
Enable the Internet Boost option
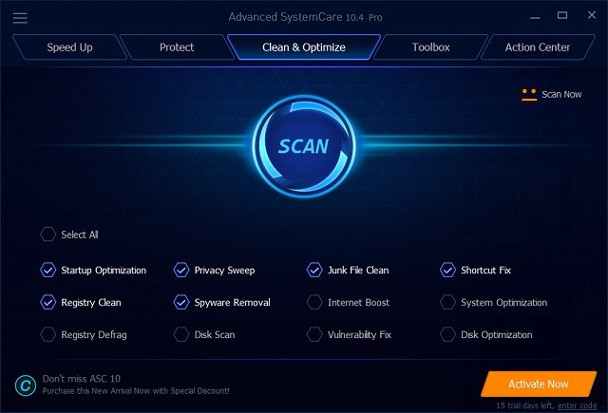(x=314, y=302)
